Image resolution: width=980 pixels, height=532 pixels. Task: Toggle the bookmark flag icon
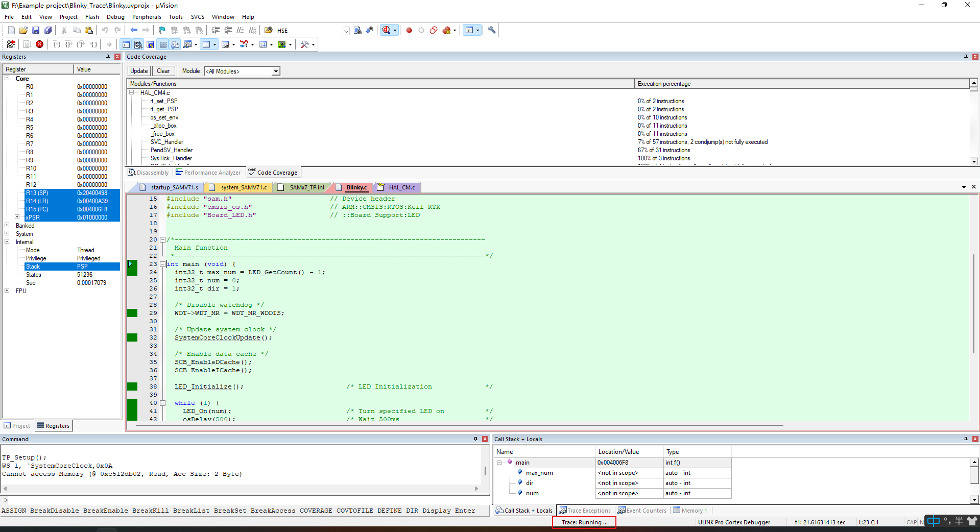(x=162, y=30)
